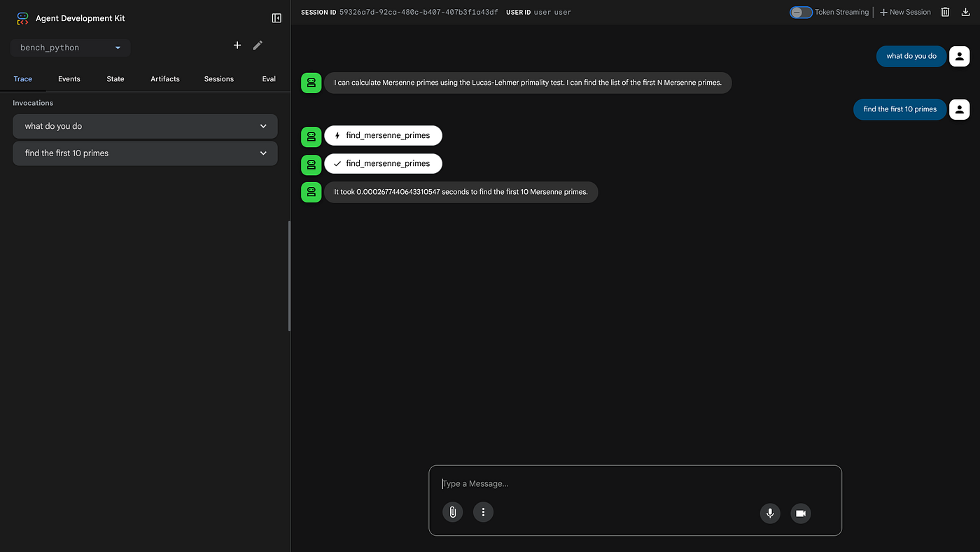
Task: Click the agent avatar beside the checkmark find_mersenne_primes chip
Action: pyautogui.click(x=311, y=164)
